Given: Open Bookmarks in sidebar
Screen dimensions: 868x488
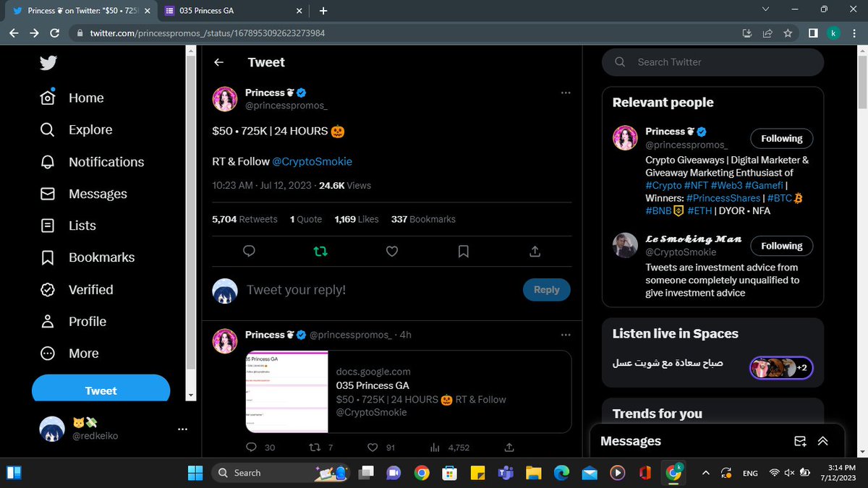Looking at the screenshot, I should point(88,257).
